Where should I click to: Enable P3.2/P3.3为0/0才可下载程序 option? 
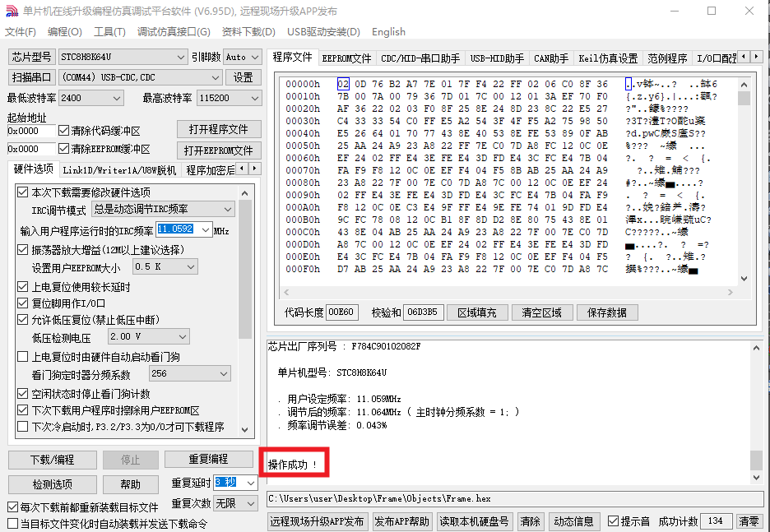pos(22,427)
